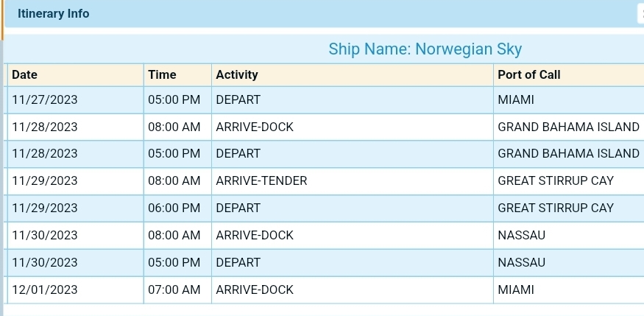Click 11/29/2023 date in the ARRIVE-TENDER row
Screen dimensions: 644x316
pos(45,180)
